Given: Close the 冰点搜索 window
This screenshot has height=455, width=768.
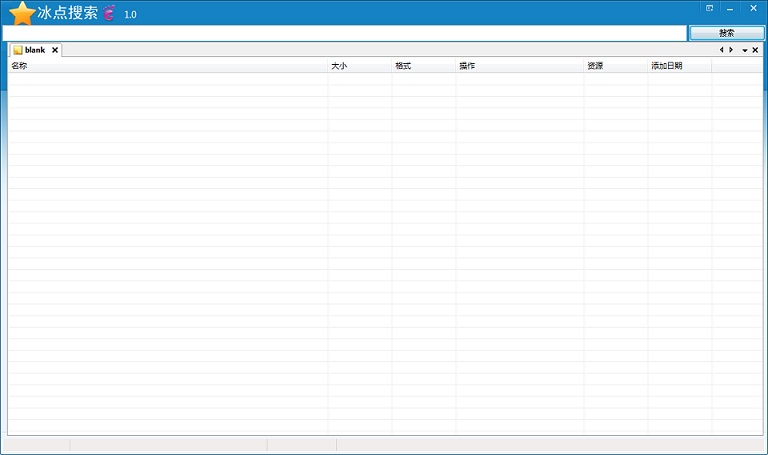Looking at the screenshot, I should (753, 8).
